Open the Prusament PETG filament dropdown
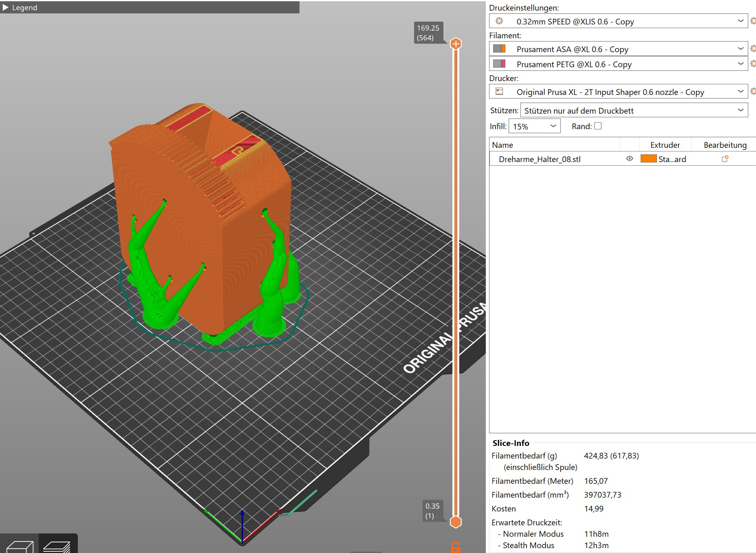This screenshot has height=553, width=756. coord(741,64)
